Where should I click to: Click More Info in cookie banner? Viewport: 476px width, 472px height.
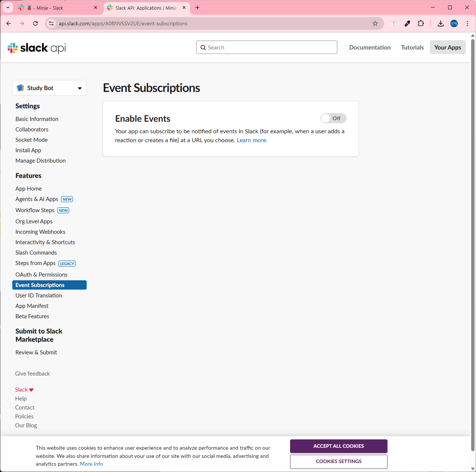91,464
